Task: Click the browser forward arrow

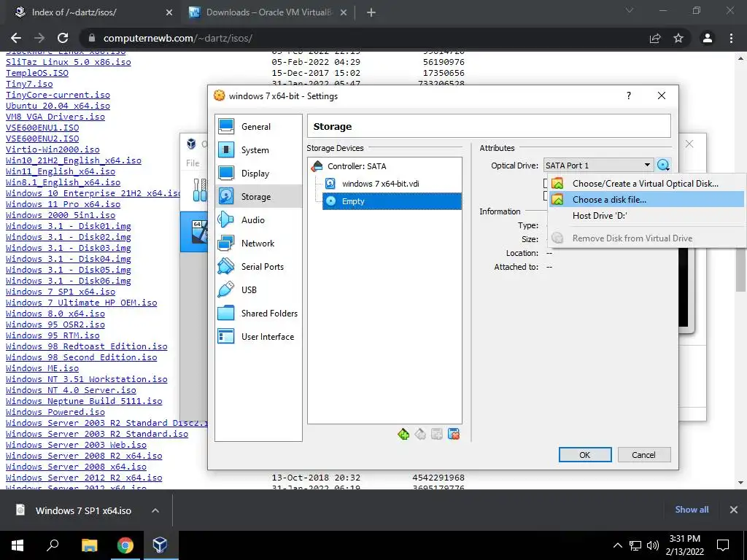Action: [x=39, y=38]
